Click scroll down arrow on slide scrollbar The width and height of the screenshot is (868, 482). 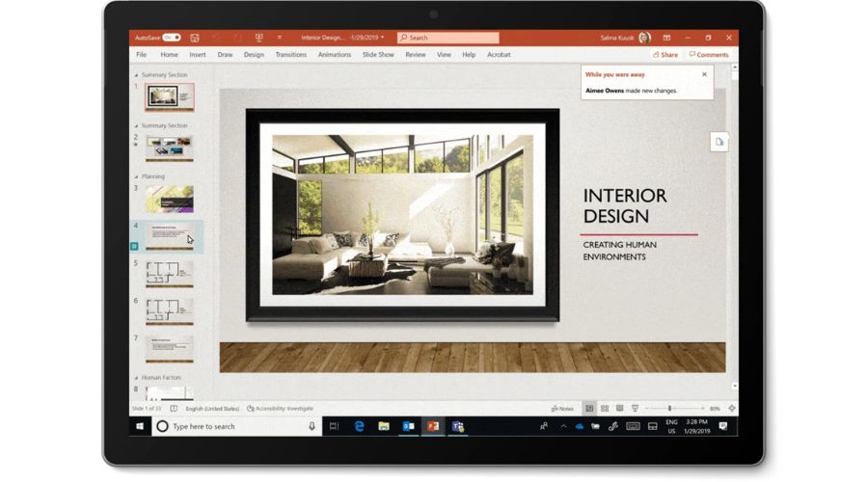point(735,387)
